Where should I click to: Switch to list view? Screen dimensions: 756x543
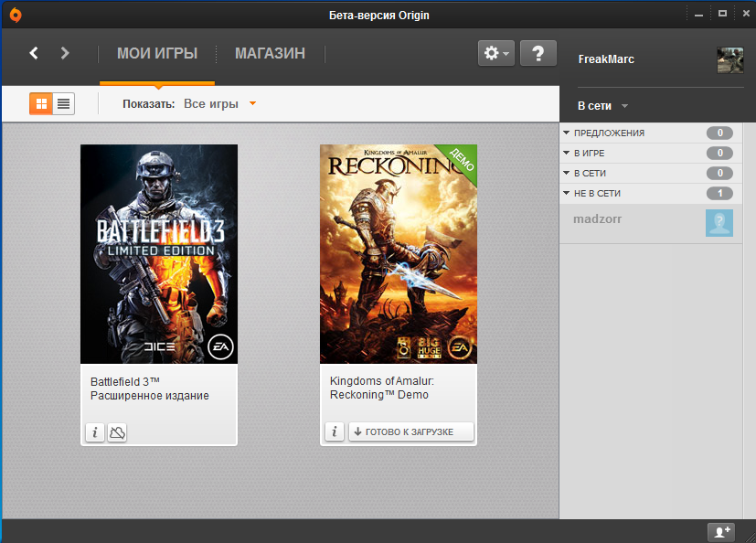pyautogui.click(x=64, y=103)
